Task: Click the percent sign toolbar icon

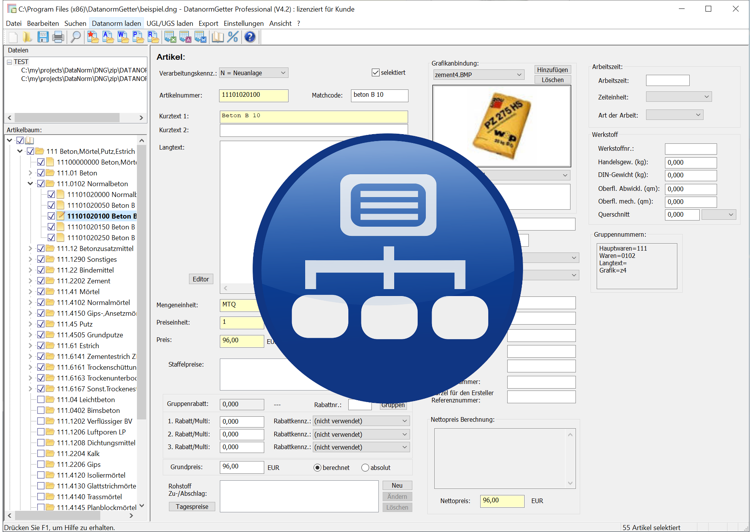Action: 233,37
